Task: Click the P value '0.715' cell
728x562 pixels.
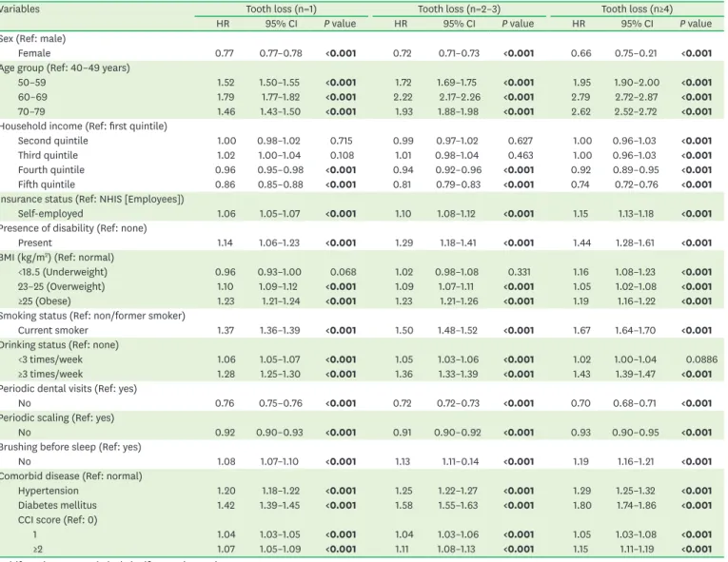Action: pos(342,141)
